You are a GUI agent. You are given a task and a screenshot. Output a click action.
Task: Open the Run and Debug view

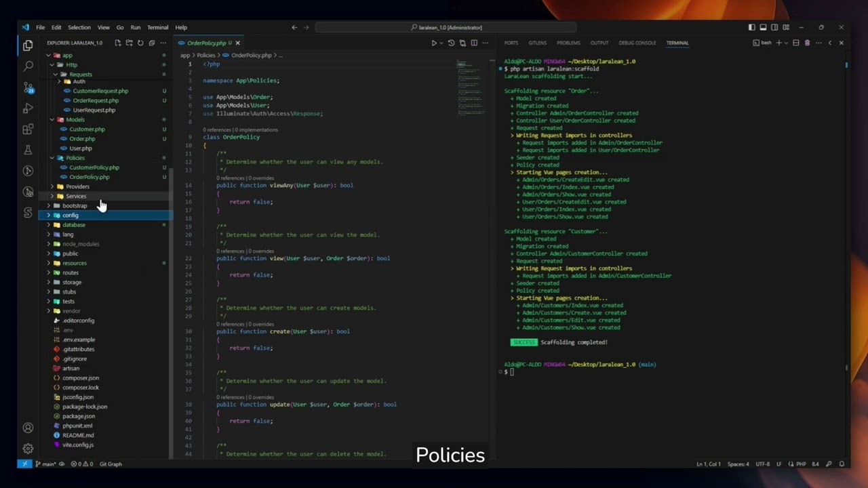click(x=28, y=108)
